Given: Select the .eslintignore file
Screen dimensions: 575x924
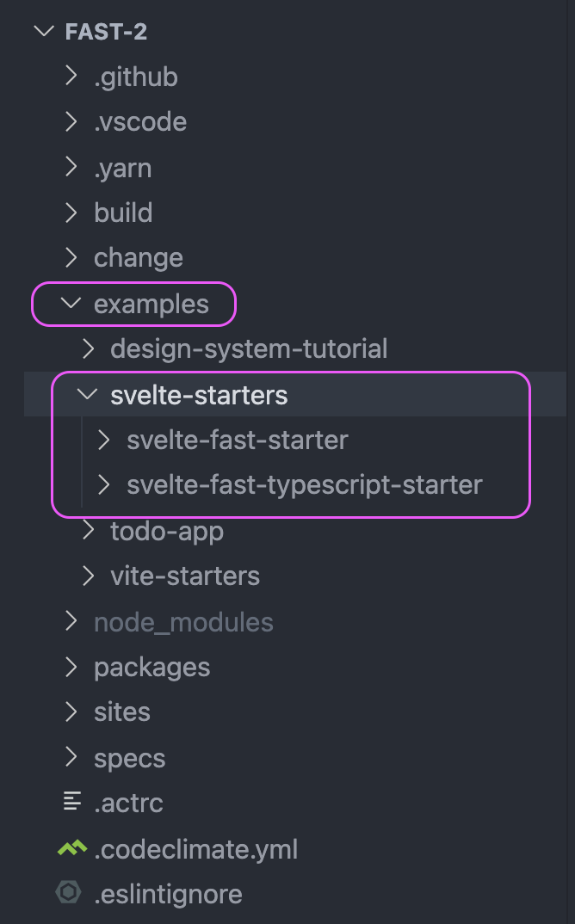Looking at the screenshot, I should coord(170,893).
